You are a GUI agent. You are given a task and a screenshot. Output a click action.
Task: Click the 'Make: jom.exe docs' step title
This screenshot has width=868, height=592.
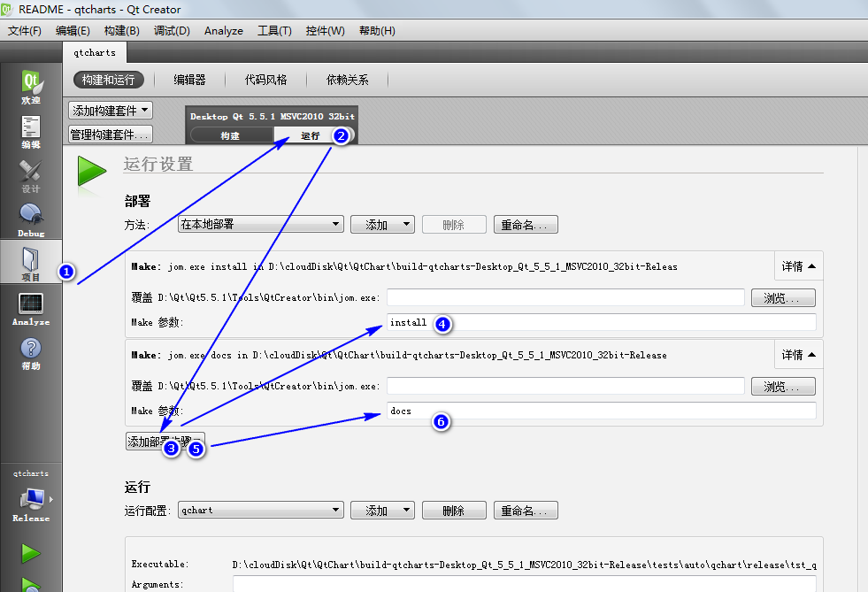point(398,356)
